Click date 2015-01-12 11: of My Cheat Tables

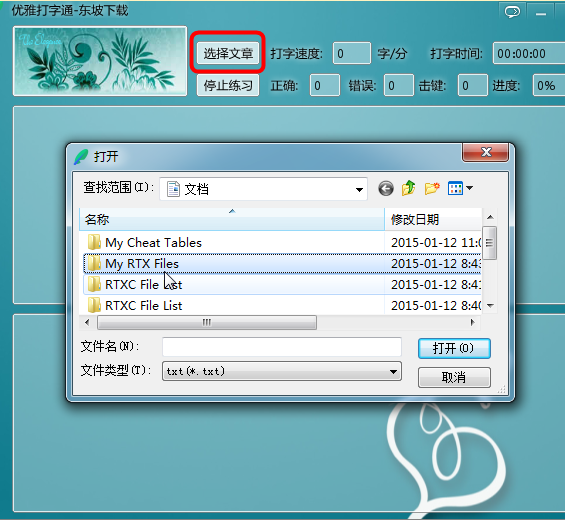pyautogui.click(x=436, y=243)
